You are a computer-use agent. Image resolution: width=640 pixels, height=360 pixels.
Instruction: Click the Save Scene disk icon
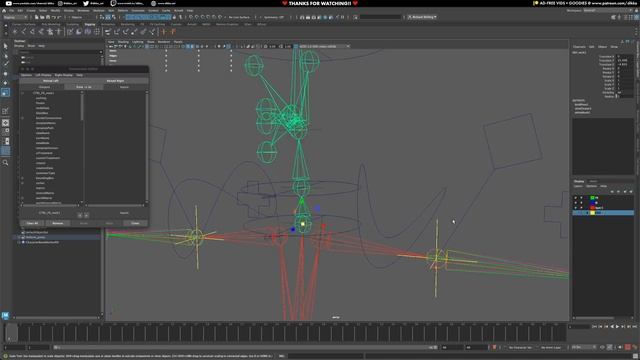(48, 17)
